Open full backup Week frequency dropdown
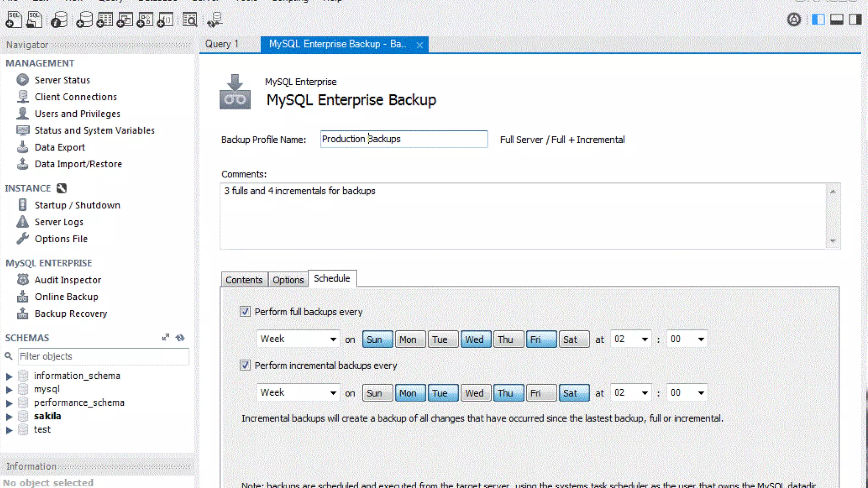Viewport: 868px width, 488px height. point(298,339)
